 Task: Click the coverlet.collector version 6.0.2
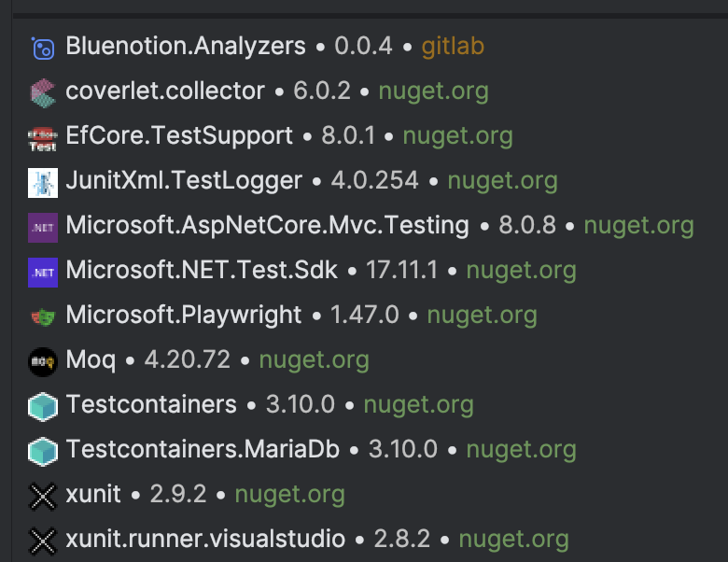click(x=321, y=91)
